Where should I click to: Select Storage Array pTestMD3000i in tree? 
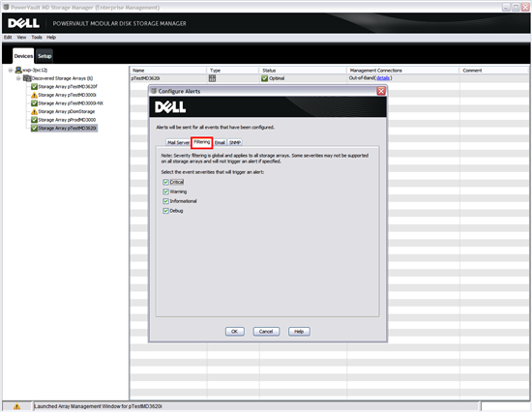coord(67,95)
